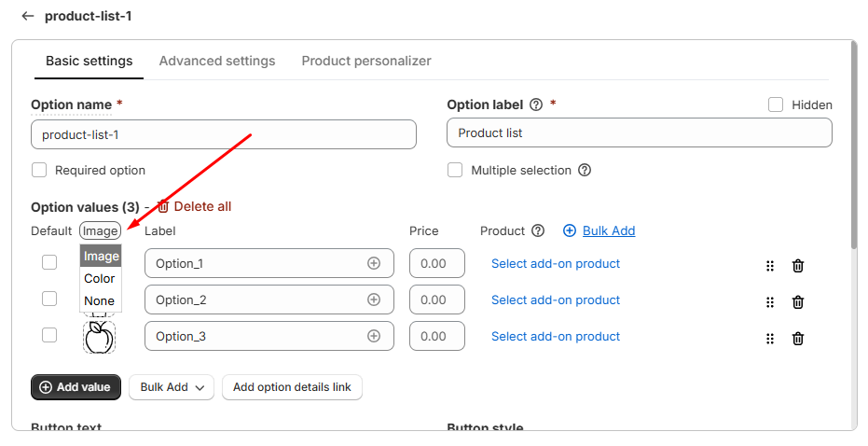Click the Option label help icon
Viewport: 868px width, 446px height.
tap(536, 105)
